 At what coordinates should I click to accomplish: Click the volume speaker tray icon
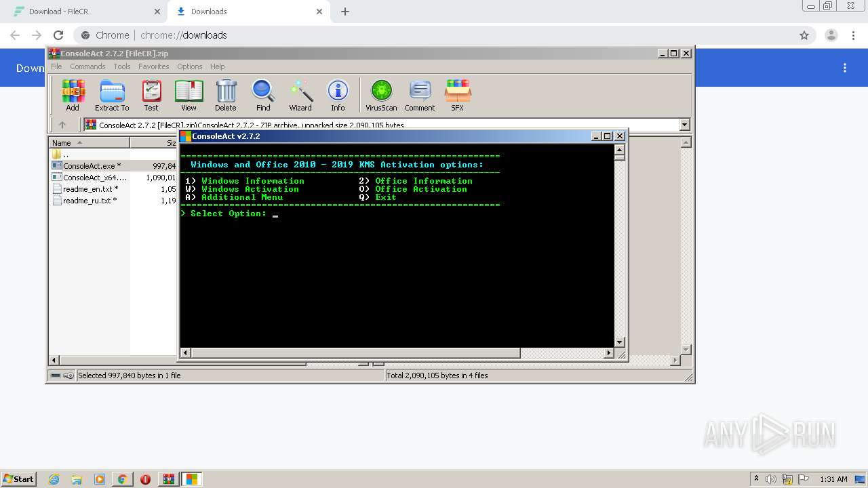click(x=771, y=479)
